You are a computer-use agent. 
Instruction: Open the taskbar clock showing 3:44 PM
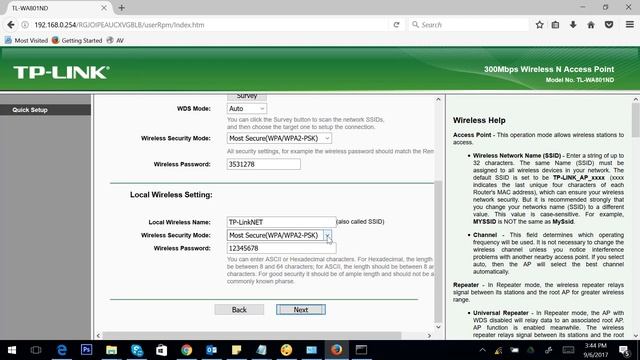[596, 350]
